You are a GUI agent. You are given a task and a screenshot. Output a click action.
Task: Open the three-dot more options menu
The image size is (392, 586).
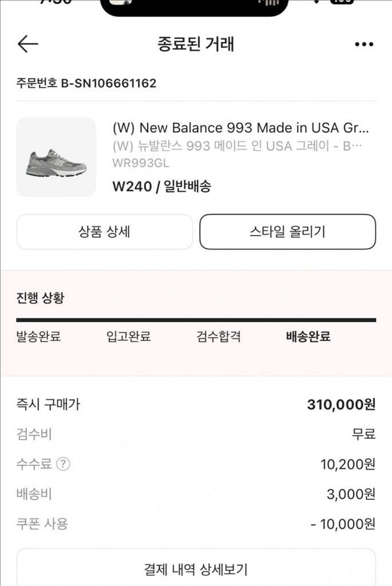pos(364,44)
